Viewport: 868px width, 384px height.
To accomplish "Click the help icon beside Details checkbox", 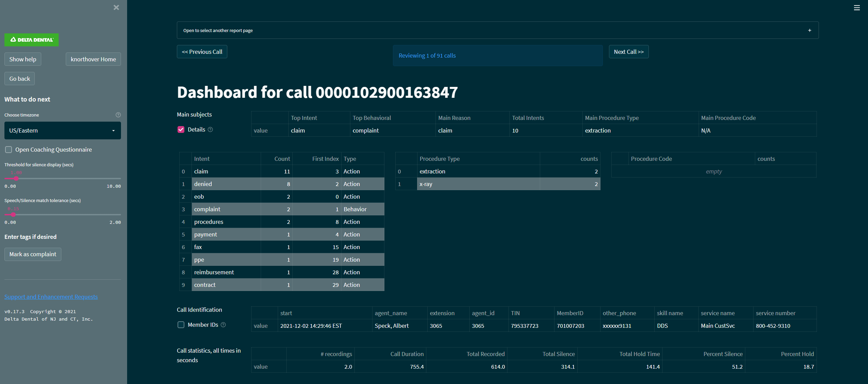I will tap(210, 129).
